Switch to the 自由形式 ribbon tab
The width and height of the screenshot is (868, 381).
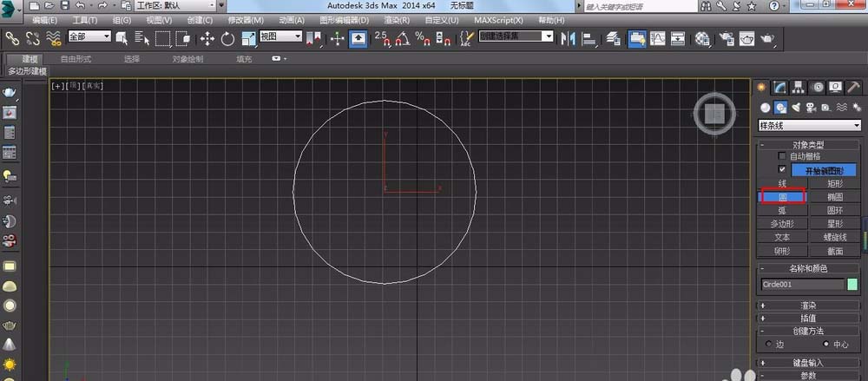point(77,59)
